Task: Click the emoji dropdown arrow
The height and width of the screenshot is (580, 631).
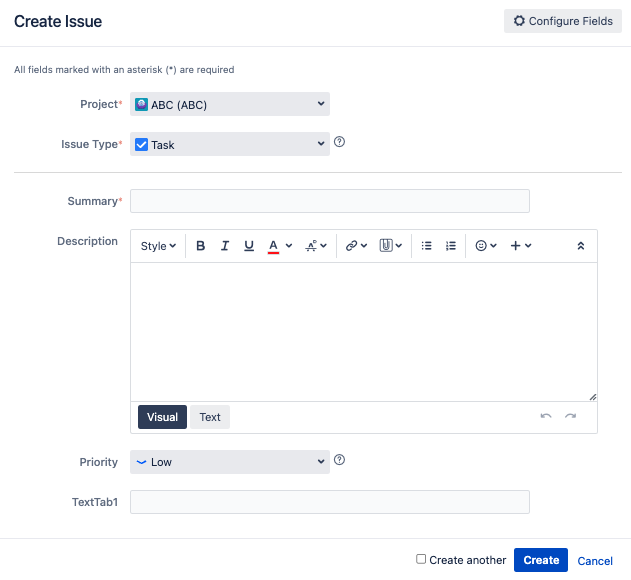Action: 493,246
